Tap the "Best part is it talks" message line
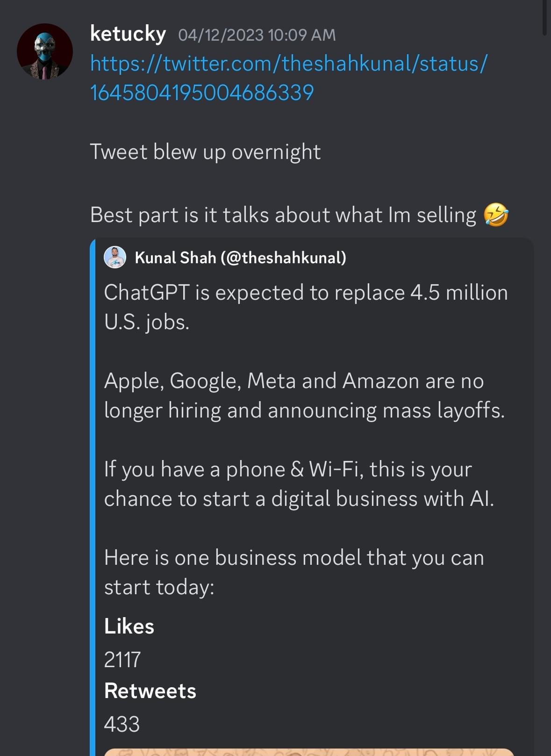 pyautogui.click(x=283, y=215)
